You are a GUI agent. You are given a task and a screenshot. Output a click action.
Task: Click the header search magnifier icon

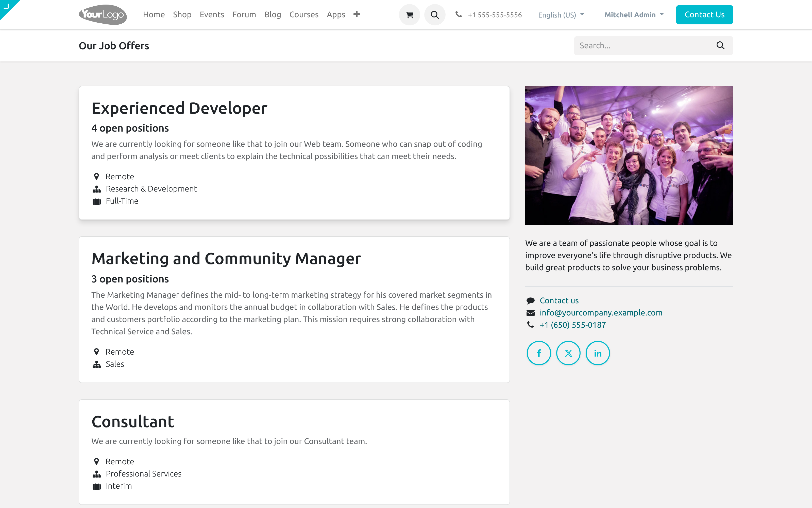[x=434, y=15]
